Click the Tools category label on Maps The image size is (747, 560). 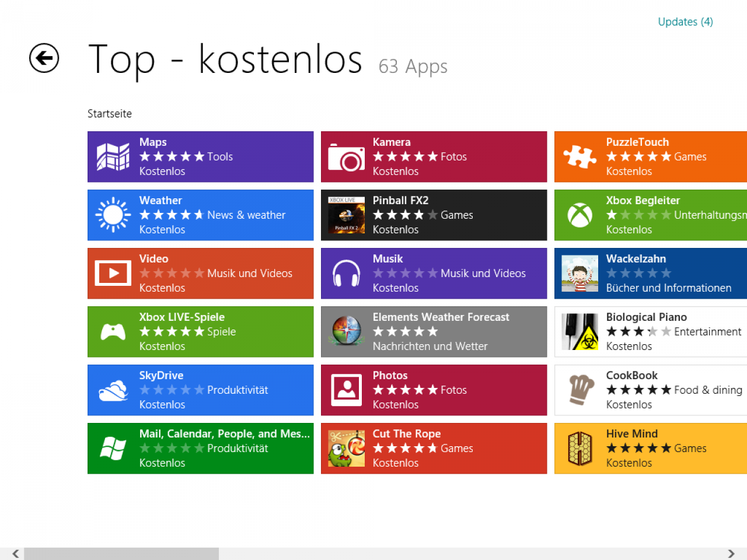click(220, 156)
